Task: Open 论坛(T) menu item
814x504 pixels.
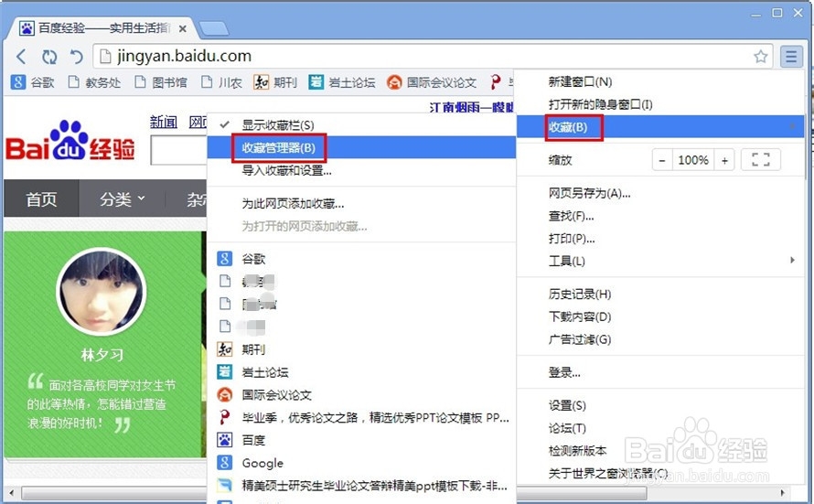Action: 660,428
